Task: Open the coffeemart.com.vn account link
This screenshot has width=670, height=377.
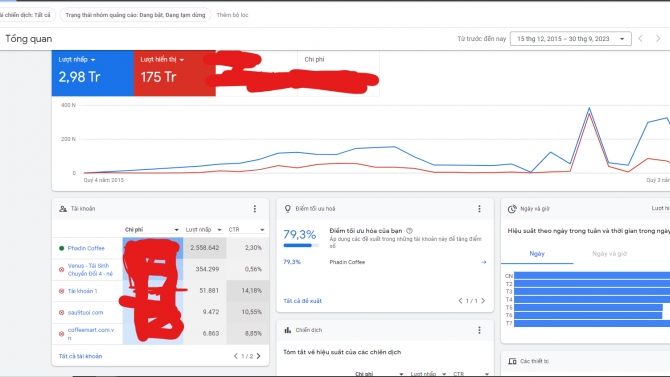Action: click(91, 333)
